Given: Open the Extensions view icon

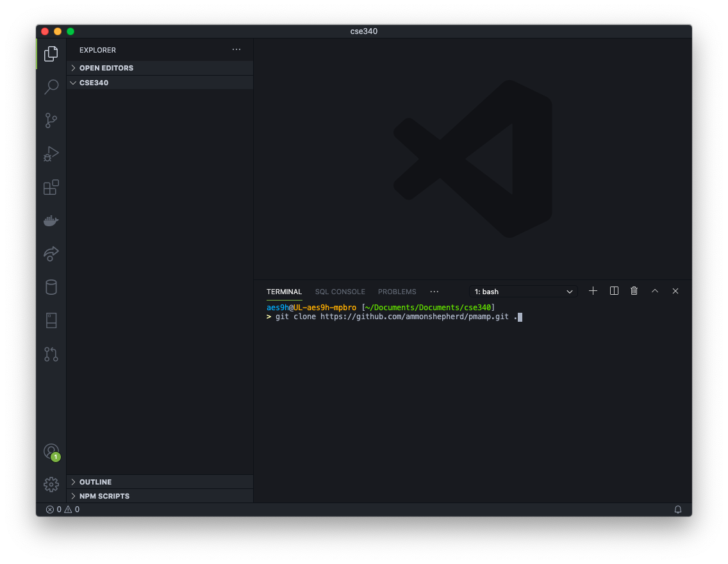Looking at the screenshot, I should [x=51, y=187].
